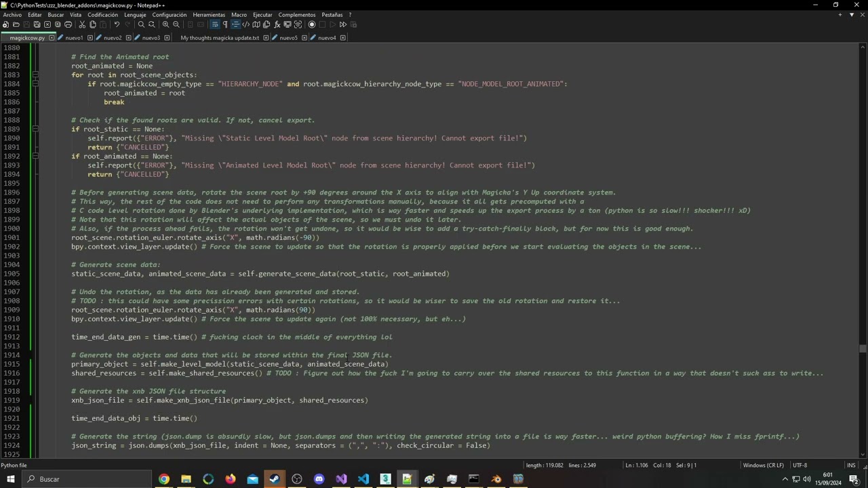The image size is (868, 488).
Task: Open the Editar menu
Action: pos(35,14)
